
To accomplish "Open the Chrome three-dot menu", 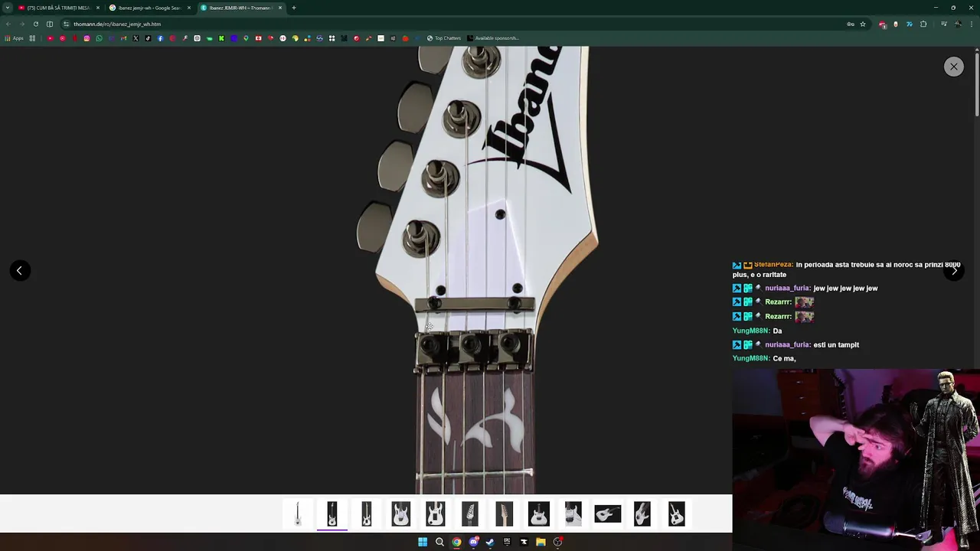I will coord(972,24).
